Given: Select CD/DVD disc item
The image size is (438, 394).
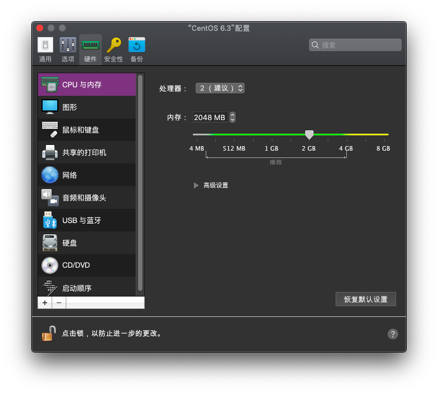Looking at the screenshot, I should tap(87, 265).
